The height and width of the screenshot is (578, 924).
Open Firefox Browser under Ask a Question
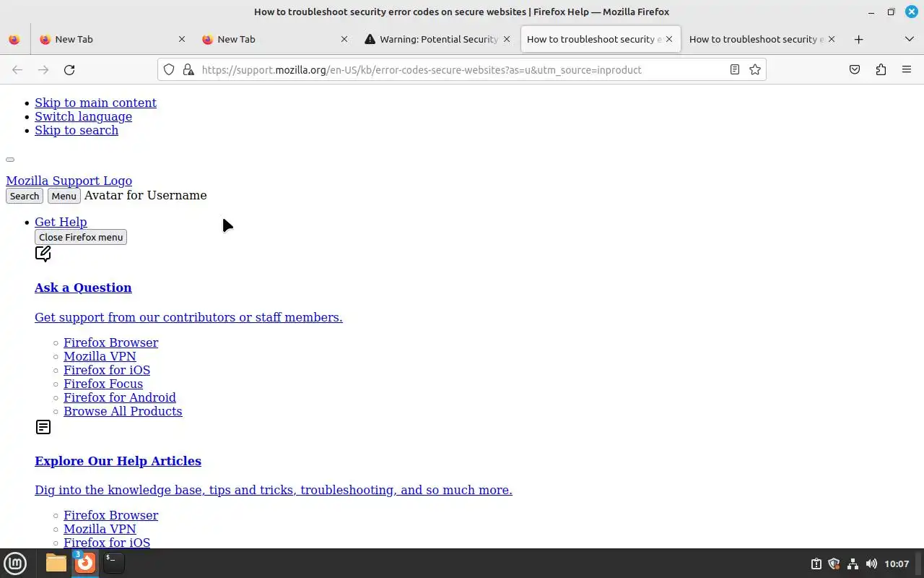(110, 342)
